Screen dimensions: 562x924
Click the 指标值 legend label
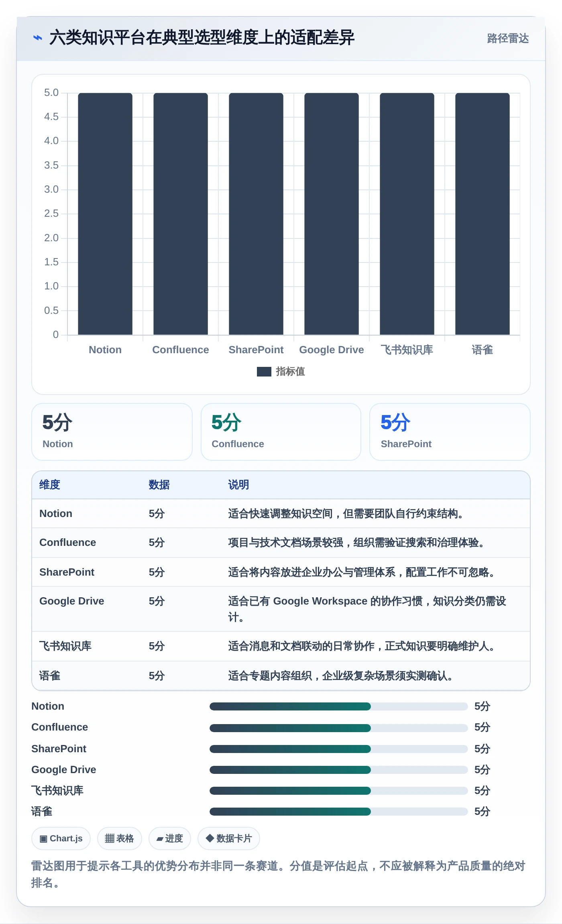tap(291, 372)
